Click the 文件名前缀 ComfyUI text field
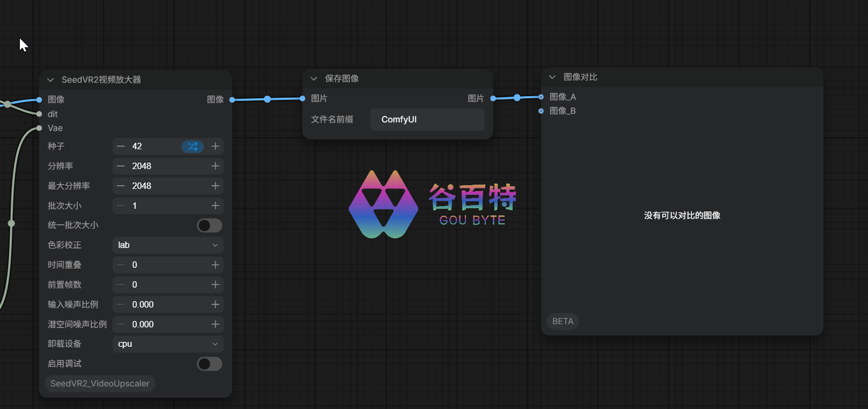This screenshot has height=409, width=868. pos(427,120)
